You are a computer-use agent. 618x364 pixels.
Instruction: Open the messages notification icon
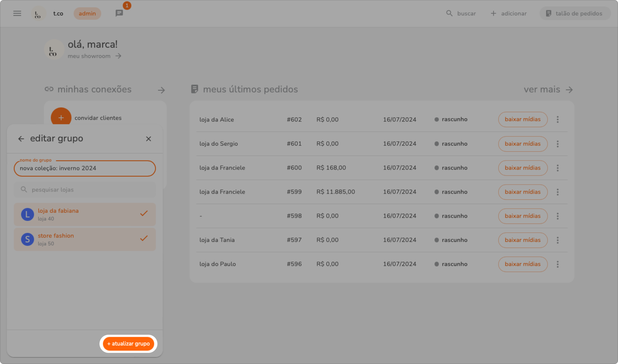pos(119,13)
